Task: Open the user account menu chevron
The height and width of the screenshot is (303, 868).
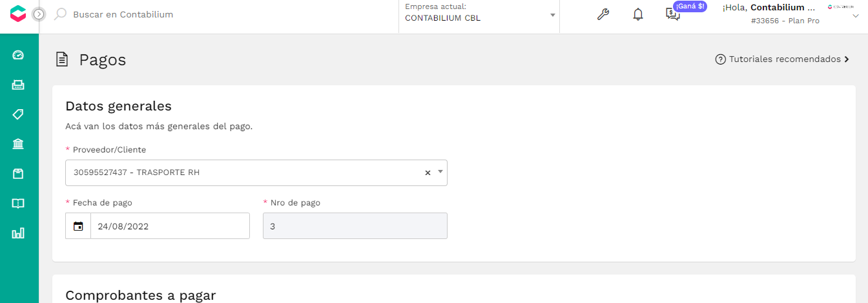Action: [x=856, y=16]
